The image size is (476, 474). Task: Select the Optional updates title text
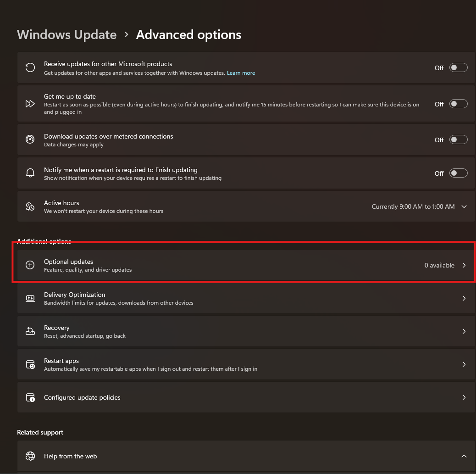68,262
